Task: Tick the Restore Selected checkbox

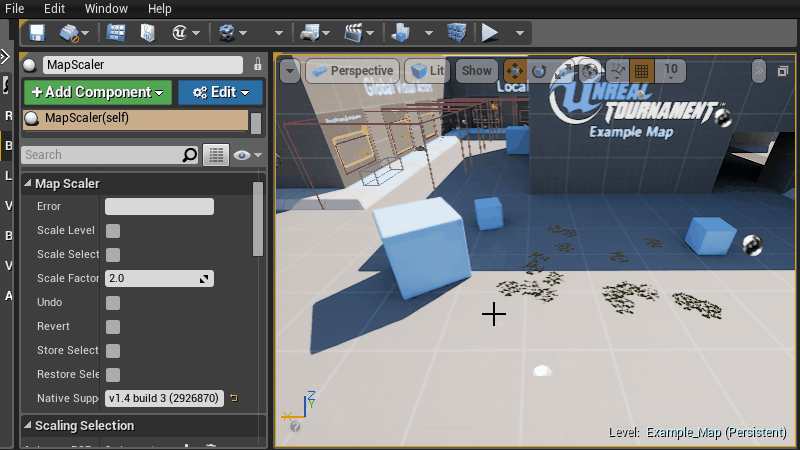Action: pyautogui.click(x=113, y=374)
